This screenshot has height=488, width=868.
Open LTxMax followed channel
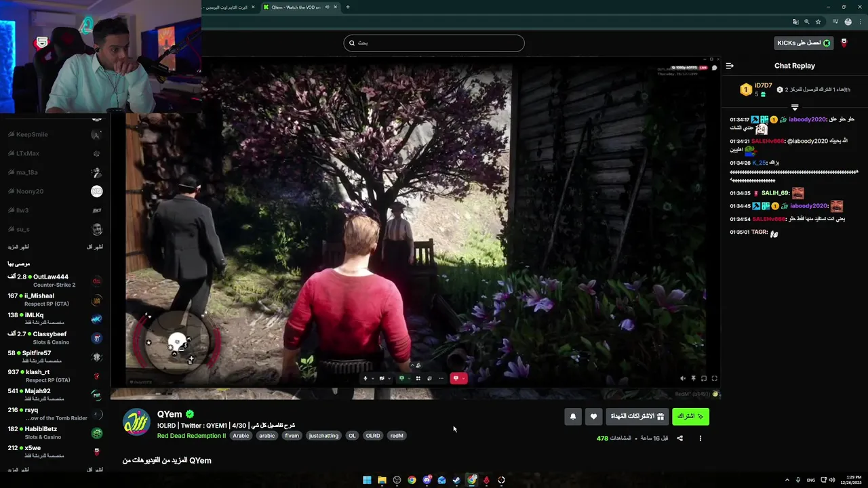point(55,153)
